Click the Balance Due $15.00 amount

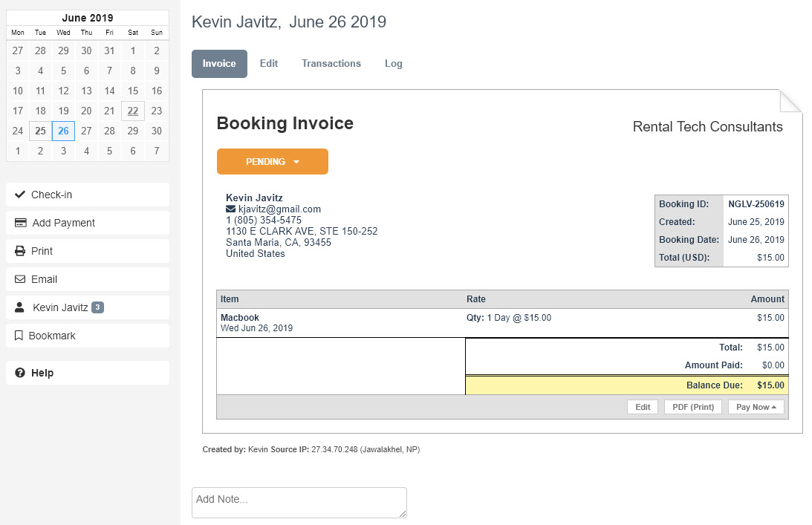point(770,385)
